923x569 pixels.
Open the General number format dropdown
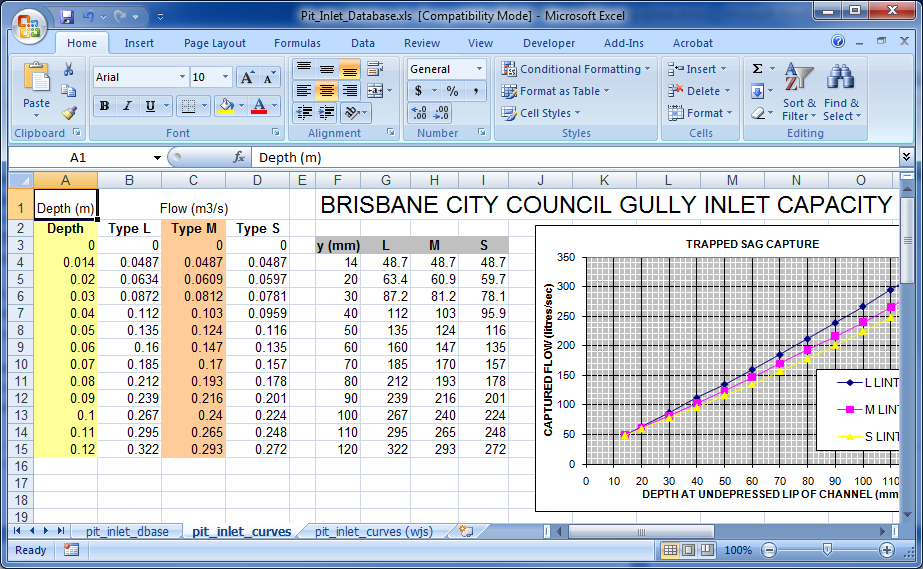479,69
